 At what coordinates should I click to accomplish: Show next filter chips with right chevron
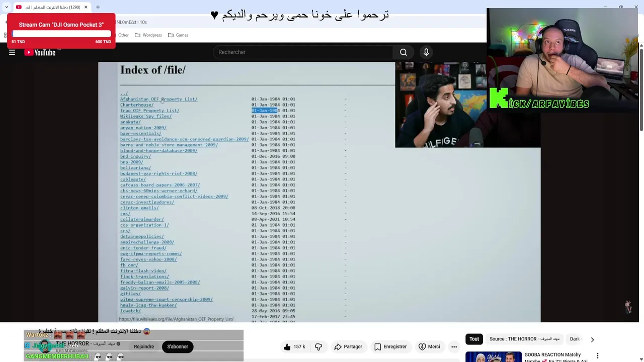click(592, 339)
